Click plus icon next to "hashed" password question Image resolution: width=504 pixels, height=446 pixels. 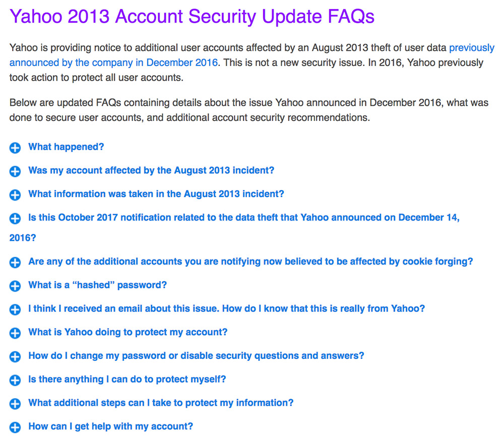[15, 286]
